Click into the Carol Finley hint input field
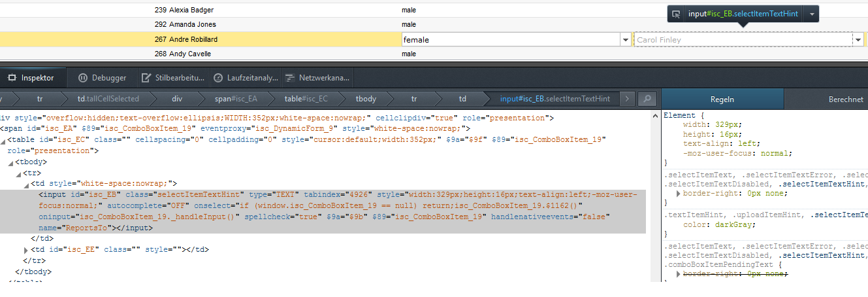Viewport: 868px width, 297px height. click(743, 40)
